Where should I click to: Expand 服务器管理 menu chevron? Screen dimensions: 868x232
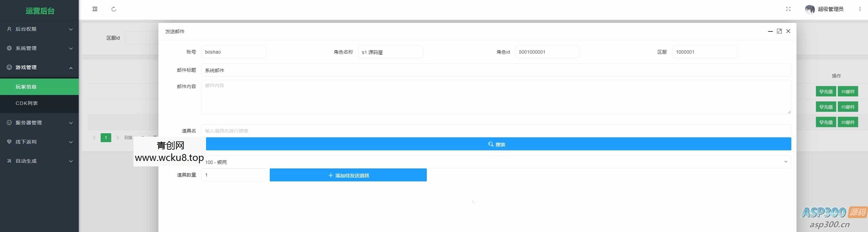71,123
